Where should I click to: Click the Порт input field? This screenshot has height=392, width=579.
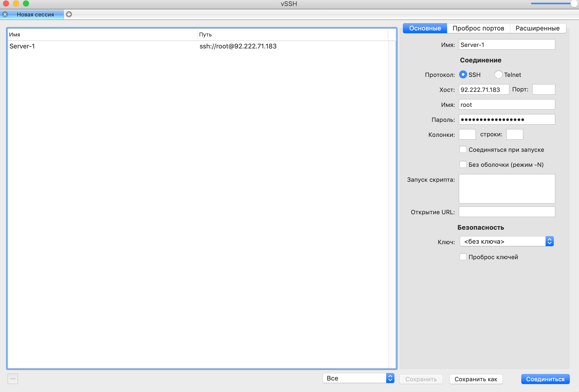click(x=544, y=90)
